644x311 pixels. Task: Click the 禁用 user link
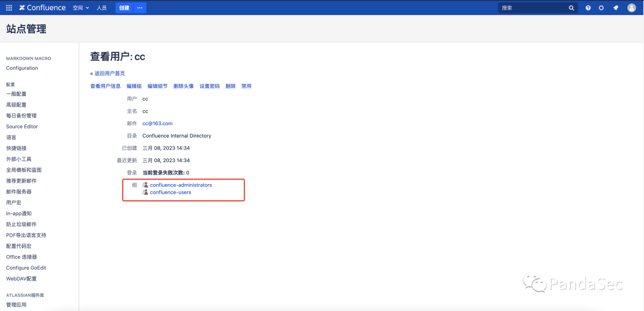[246, 86]
